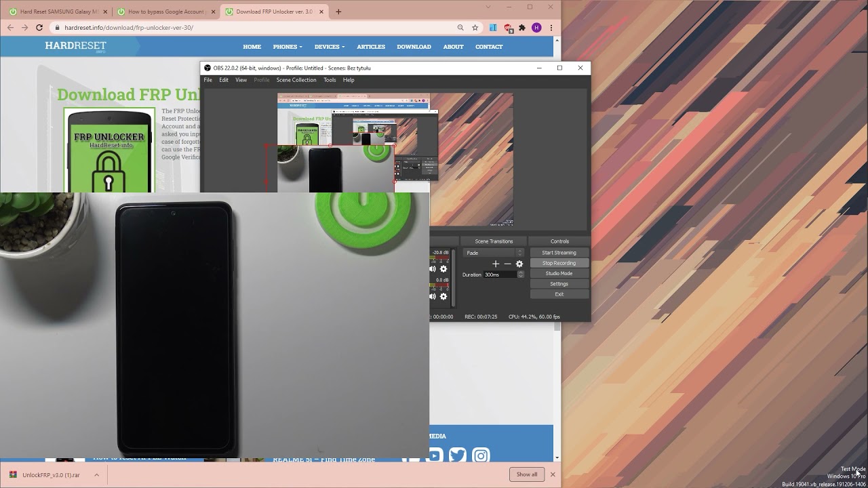
Task: Open the Chrome profile avatar H
Action: tap(536, 28)
